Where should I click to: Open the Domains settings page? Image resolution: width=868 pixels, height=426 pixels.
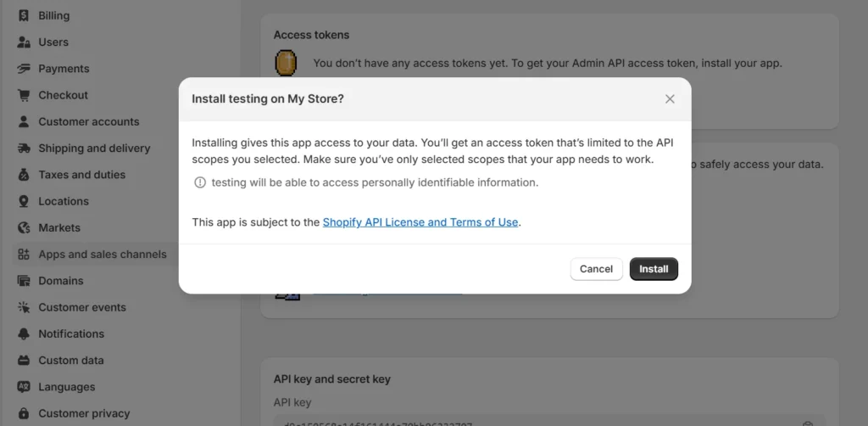(60, 281)
